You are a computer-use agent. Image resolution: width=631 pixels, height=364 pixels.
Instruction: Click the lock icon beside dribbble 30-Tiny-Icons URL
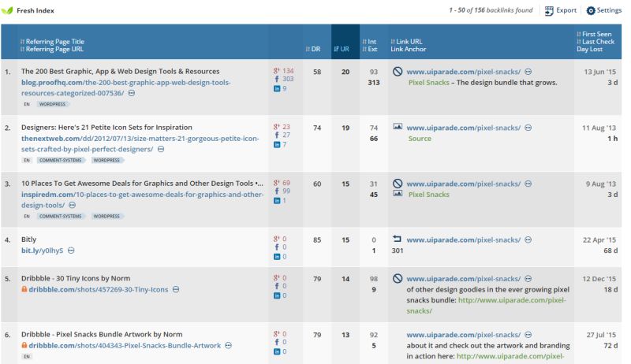[x=24, y=289]
